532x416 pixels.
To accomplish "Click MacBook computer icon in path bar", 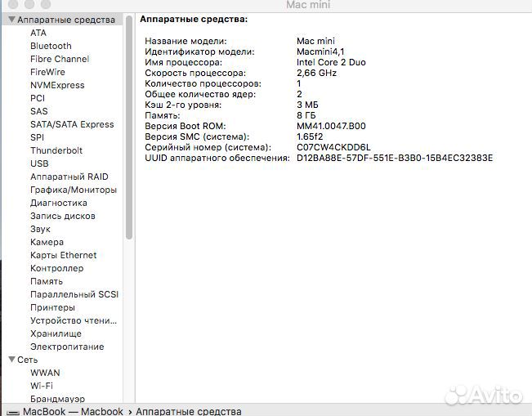I will tap(13, 412).
